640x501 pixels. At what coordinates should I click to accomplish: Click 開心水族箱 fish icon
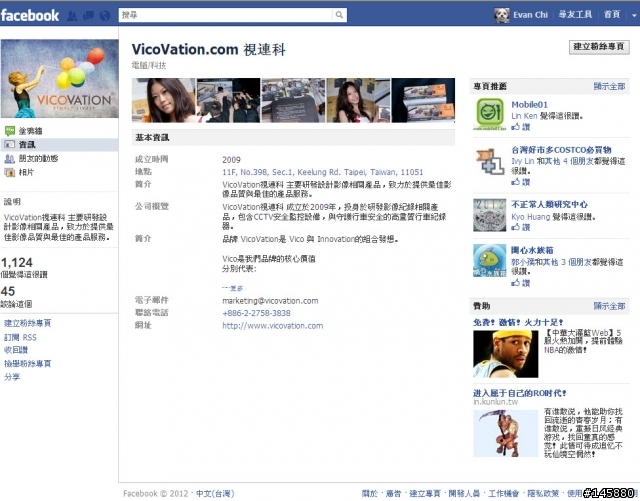pos(489,261)
